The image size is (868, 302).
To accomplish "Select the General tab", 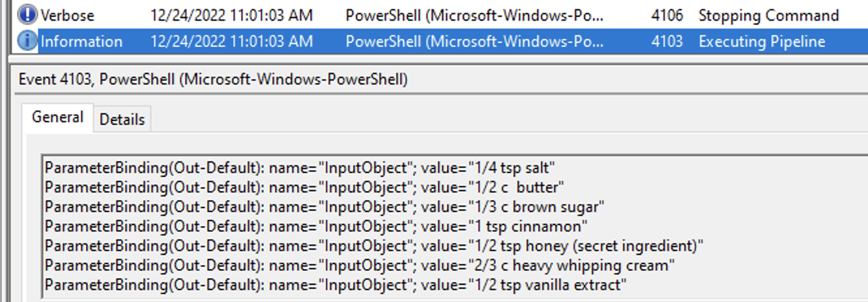I will point(57,118).
